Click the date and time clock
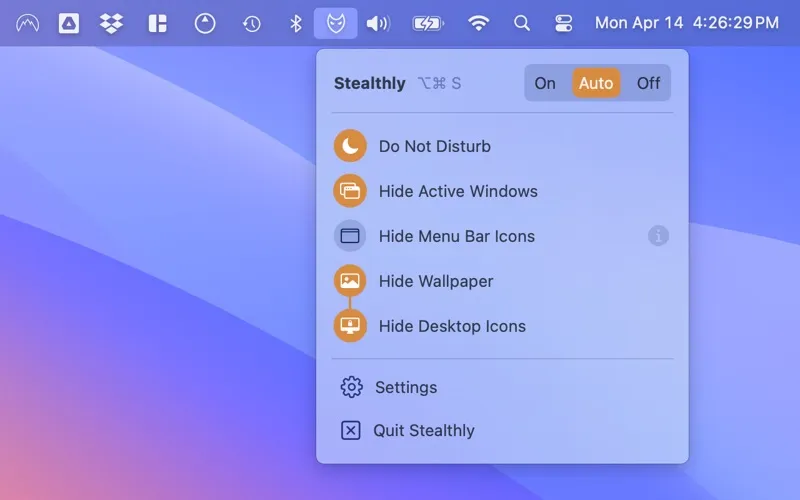This screenshot has height=500, width=800. pos(686,23)
